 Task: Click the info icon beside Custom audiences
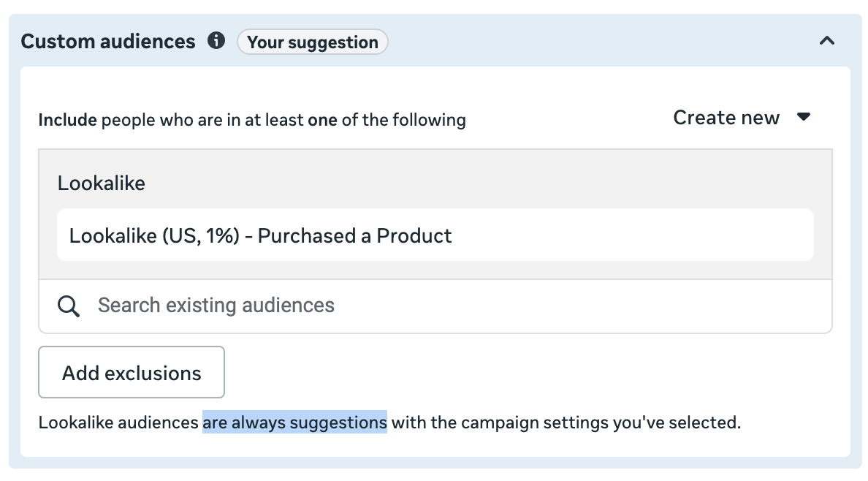tap(216, 41)
